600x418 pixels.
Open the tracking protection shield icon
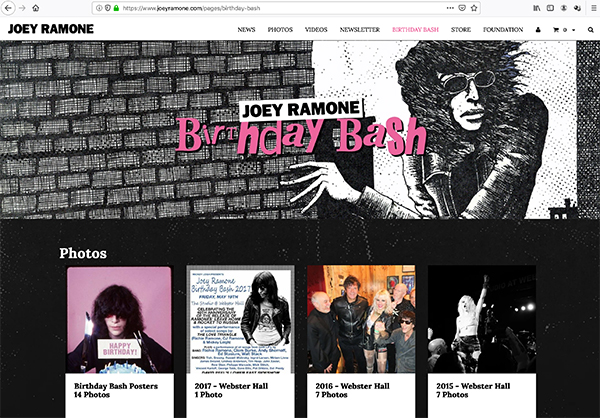[x=108, y=8]
